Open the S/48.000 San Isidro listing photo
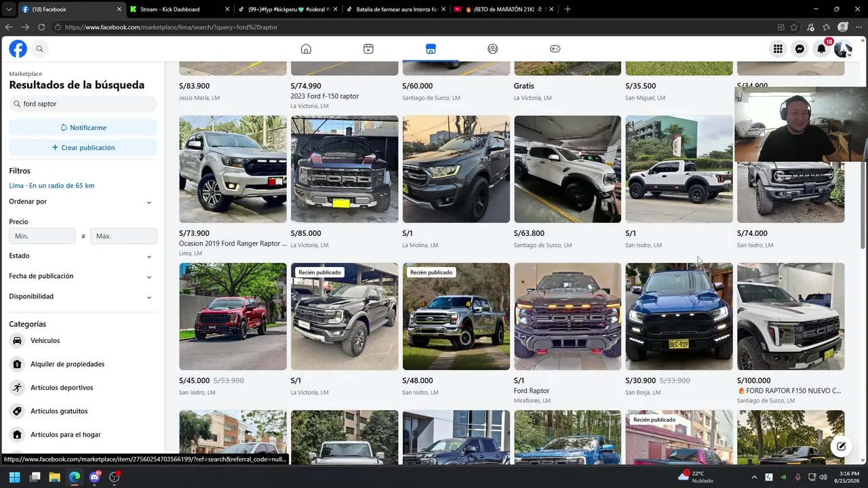 (x=456, y=317)
